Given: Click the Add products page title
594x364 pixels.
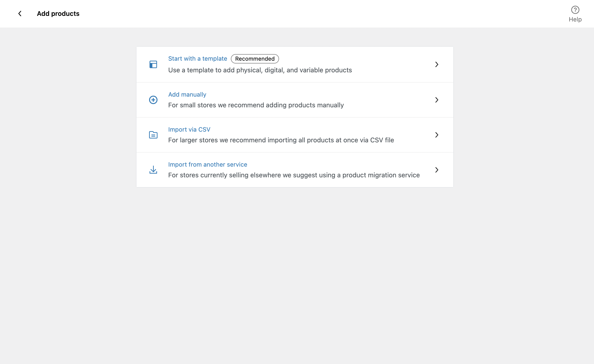Looking at the screenshot, I should coord(58,14).
